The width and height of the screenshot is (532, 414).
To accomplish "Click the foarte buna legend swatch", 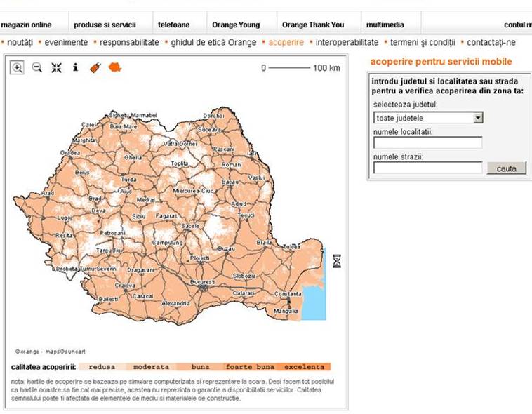I will point(250,367).
